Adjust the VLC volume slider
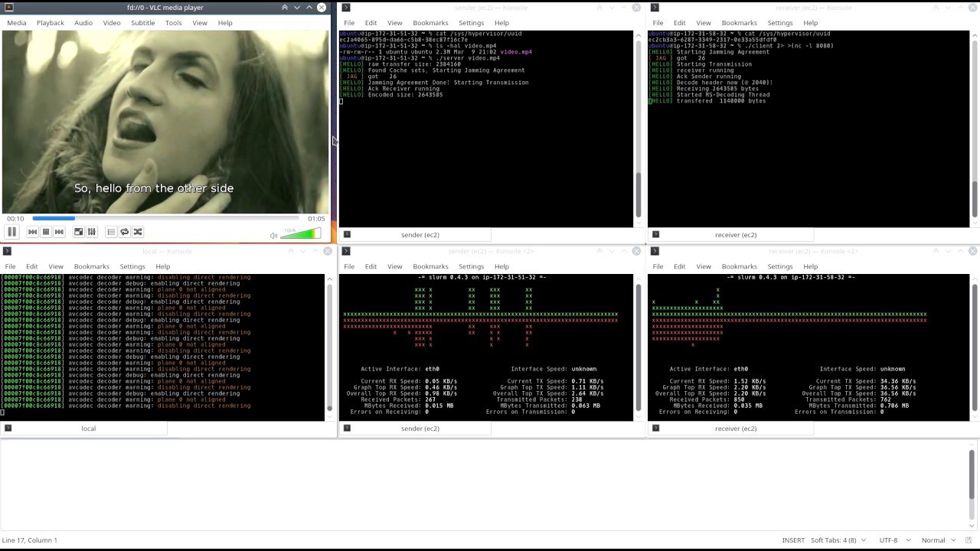Viewport: 980px width, 551px height. (300, 233)
